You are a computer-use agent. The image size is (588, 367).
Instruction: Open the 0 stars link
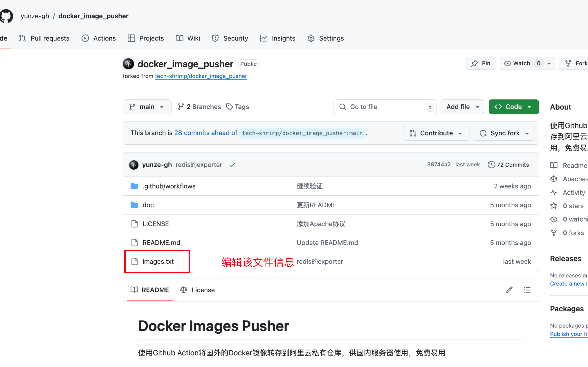[567, 206]
